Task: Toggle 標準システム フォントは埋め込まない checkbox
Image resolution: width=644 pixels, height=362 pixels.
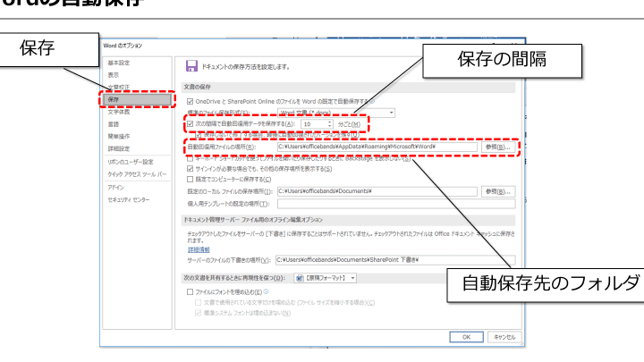Action: 199,313
